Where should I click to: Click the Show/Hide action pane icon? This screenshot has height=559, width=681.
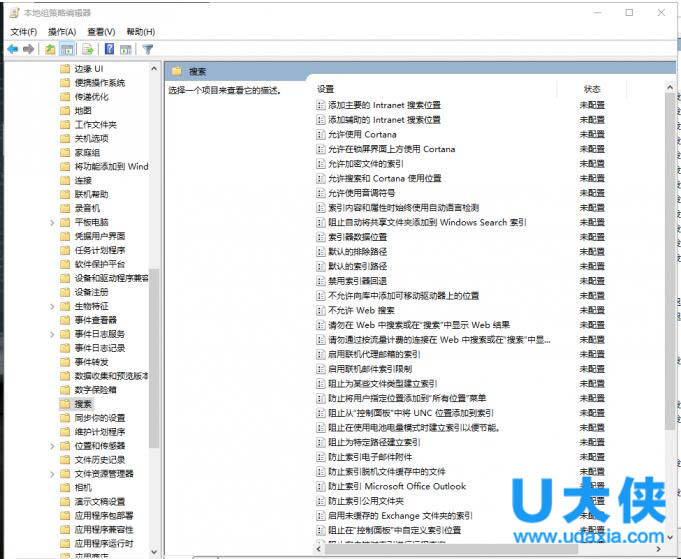click(x=126, y=48)
